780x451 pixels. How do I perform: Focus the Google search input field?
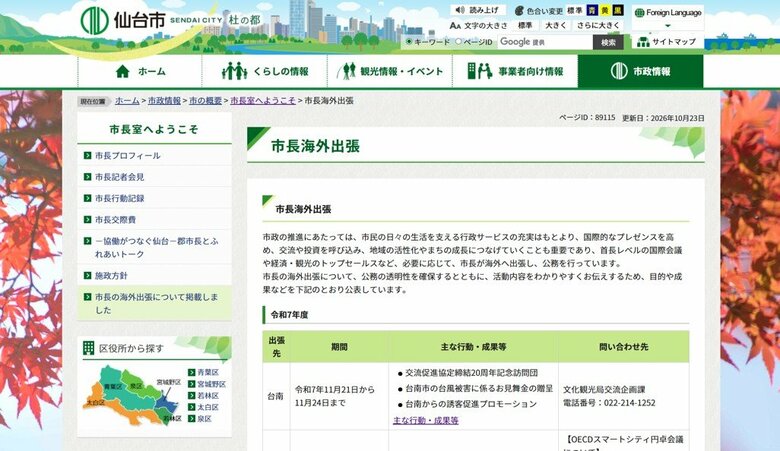[545, 42]
